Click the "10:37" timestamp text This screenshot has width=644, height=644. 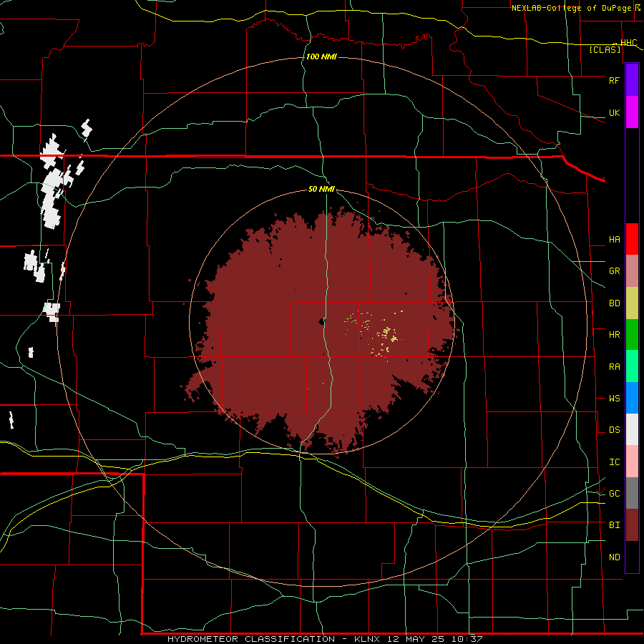[x=467, y=639]
